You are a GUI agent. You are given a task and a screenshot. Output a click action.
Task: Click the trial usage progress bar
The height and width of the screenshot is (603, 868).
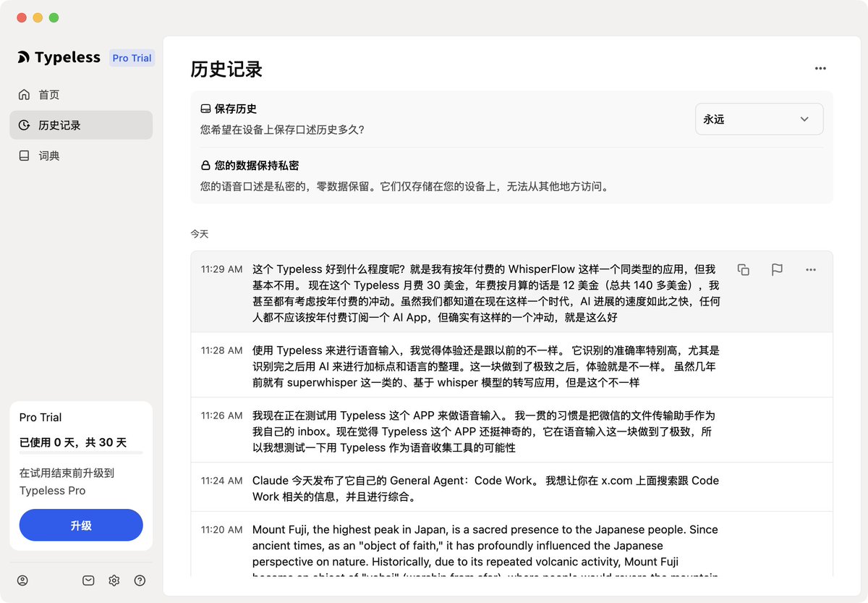(81, 452)
